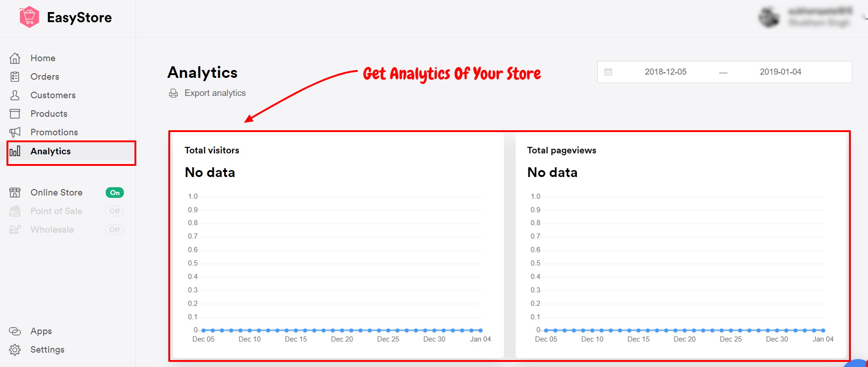Image resolution: width=868 pixels, height=367 pixels.
Task: Switch to the Analytics section
Action: click(x=50, y=151)
